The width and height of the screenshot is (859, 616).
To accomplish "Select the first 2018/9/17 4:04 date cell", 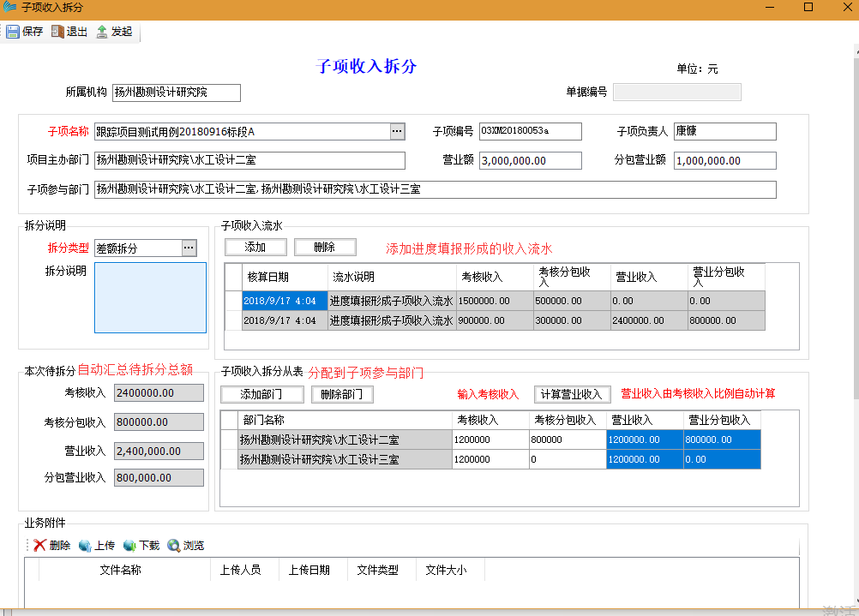I will tap(285, 302).
